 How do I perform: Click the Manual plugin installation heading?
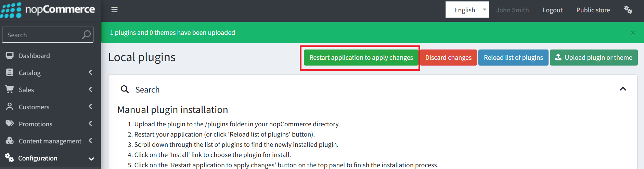(x=172, y=110)
